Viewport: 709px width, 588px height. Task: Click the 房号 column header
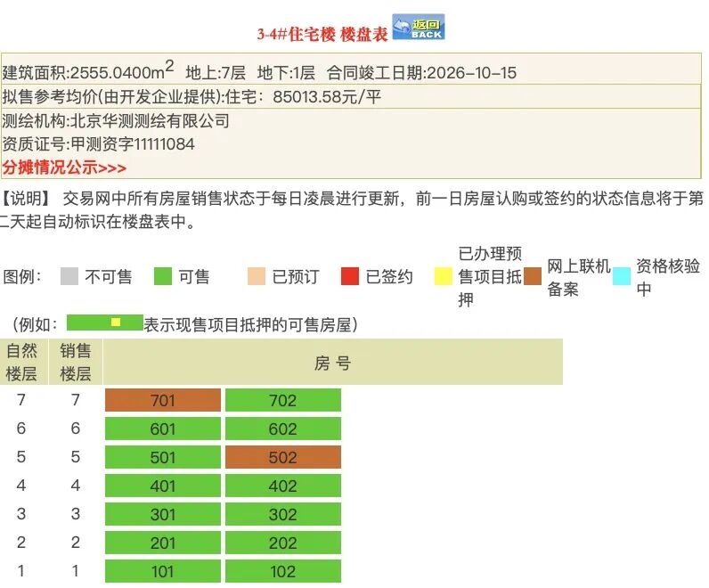(x=332, y=363)
